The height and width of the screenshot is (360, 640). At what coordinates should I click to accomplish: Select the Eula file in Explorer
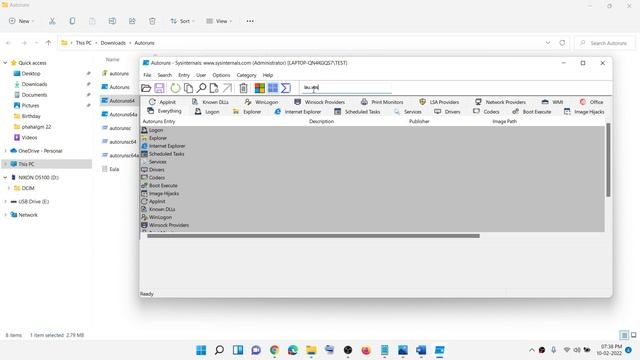click(110, 169)
